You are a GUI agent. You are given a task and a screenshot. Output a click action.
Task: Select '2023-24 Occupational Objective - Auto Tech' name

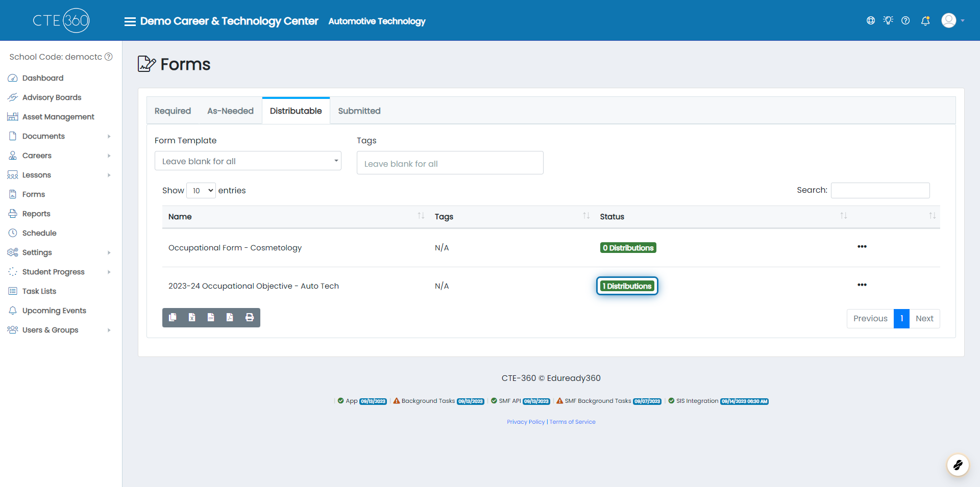click(254, 286)
